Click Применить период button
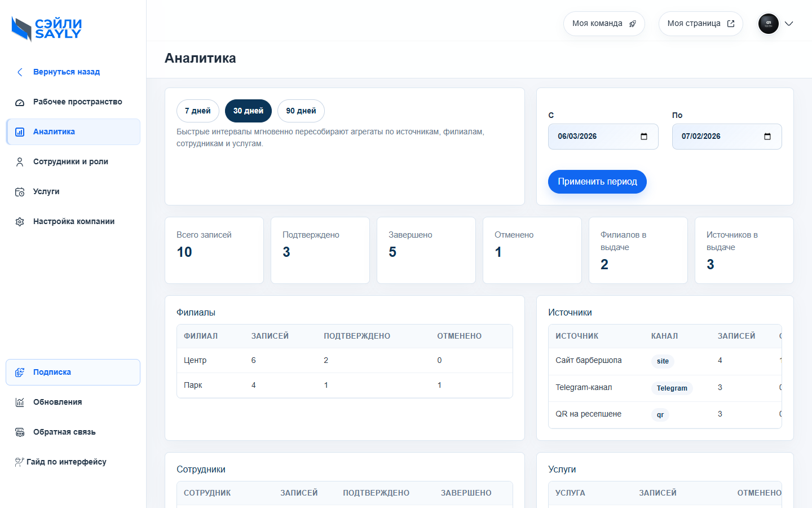This screenshot has width=812, height=508. (597, 182)
